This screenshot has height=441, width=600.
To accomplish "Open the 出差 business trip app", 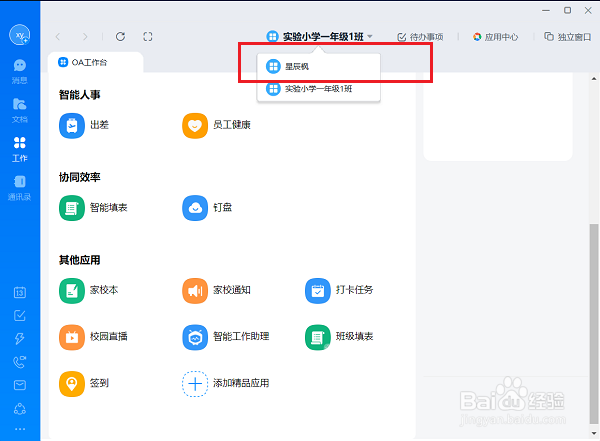I will 84,126.
